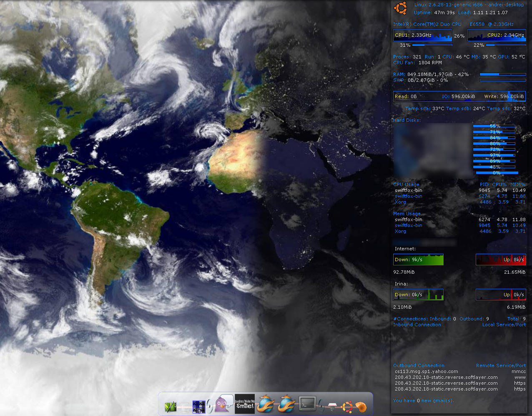This screenshot has width=532, height=416.
Task: Click the "You have 0 new gmail(s)" text
Action: coord(424,401)
